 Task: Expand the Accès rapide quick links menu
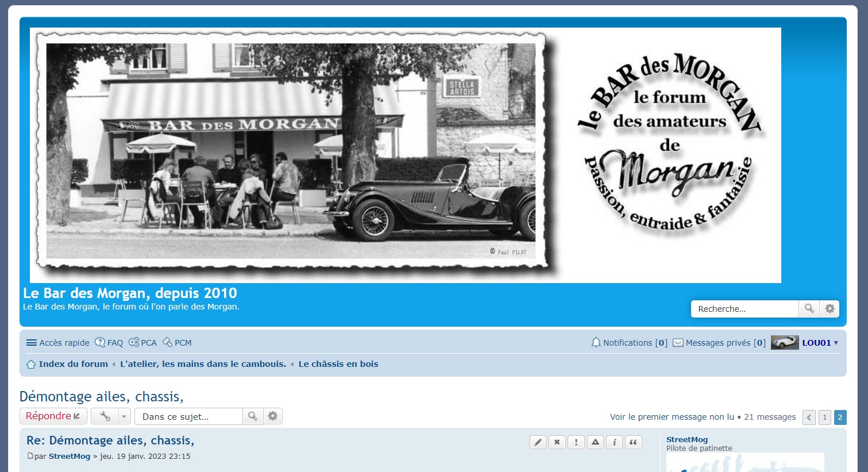tap(58, 343)
